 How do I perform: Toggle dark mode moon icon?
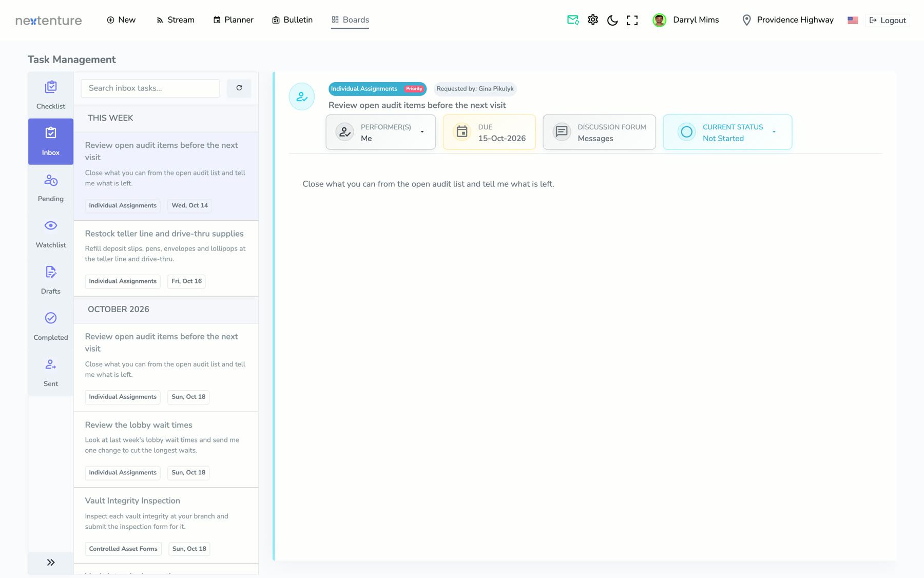click(612, 20)
